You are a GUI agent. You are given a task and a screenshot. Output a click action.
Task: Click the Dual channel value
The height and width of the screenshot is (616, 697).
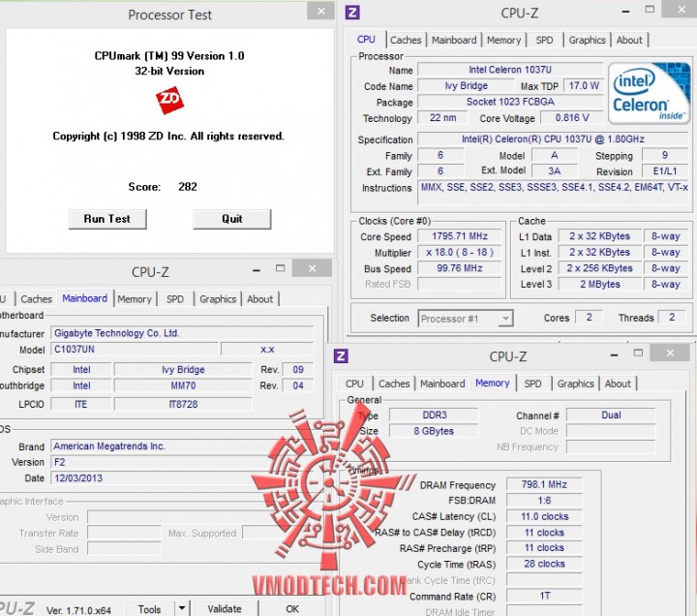[x=611, y=415]
